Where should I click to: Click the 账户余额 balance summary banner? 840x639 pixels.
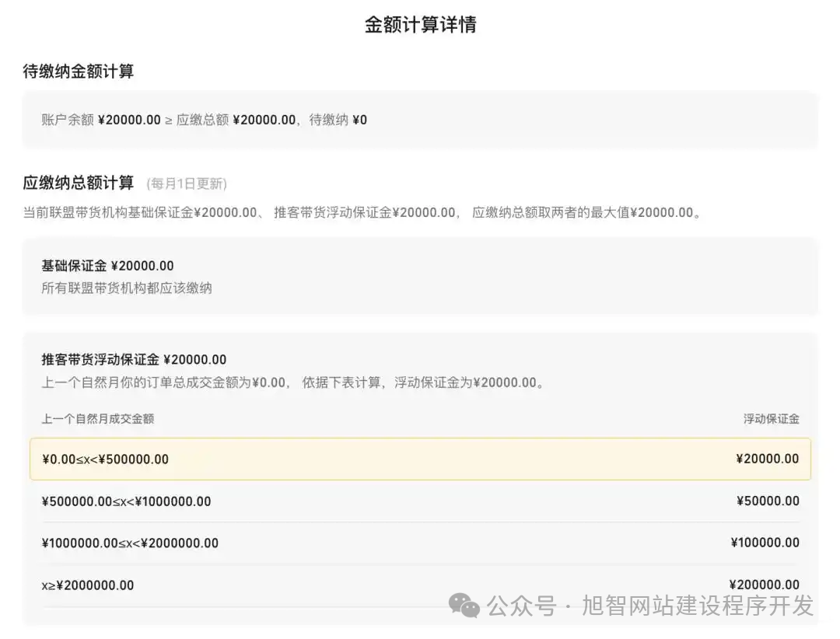pyautogui.click(x=420, y=120)
